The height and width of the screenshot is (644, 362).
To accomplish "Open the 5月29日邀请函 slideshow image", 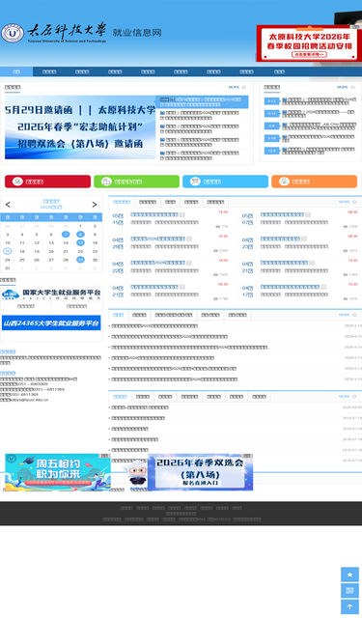I will [x=80, y=127].
